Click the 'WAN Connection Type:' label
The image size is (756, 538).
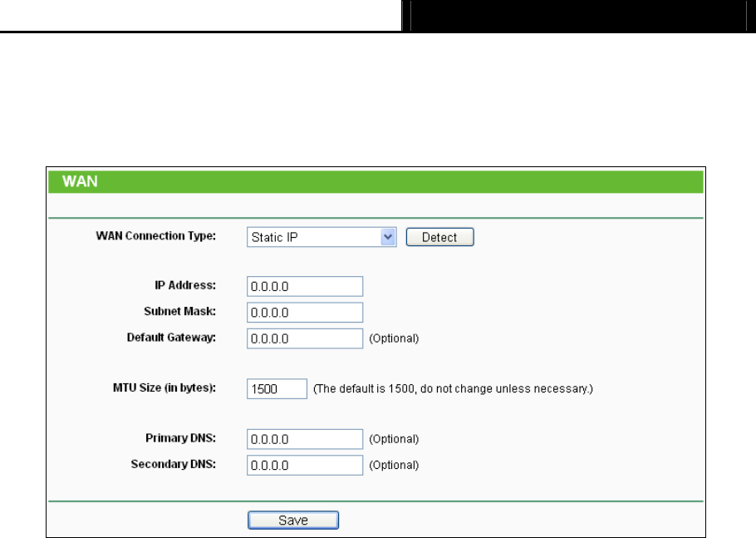155,236
